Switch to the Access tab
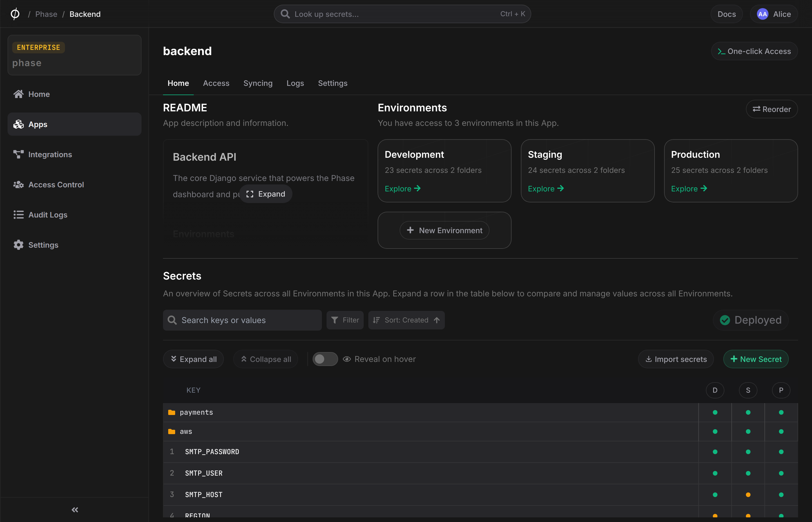Image resolution: width=812 pixels, height=522 pixels. [216, 83]
